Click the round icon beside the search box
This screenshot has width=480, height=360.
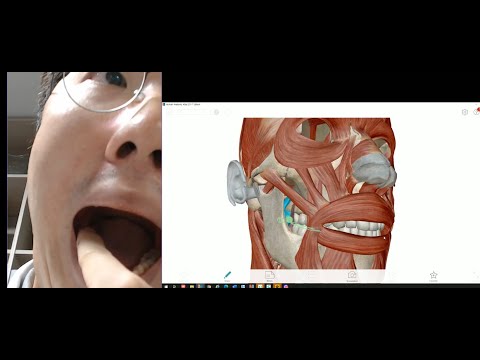click(216, 112)
